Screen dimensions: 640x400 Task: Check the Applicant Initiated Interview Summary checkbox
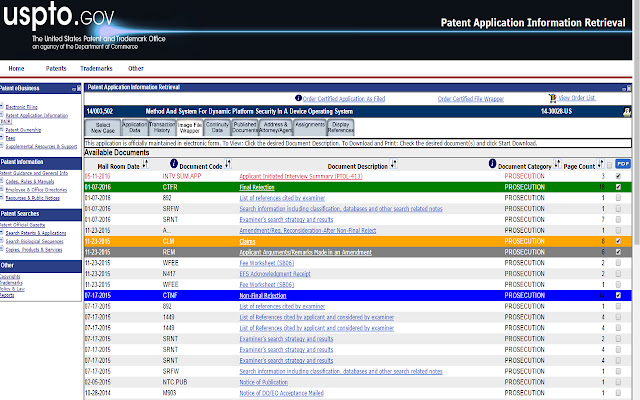click(618, 176)
